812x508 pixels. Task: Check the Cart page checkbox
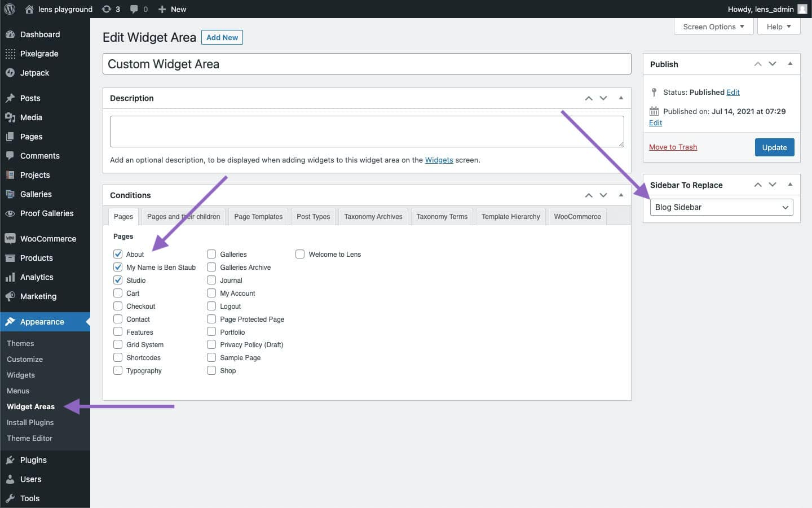click(x=118, y=293)
